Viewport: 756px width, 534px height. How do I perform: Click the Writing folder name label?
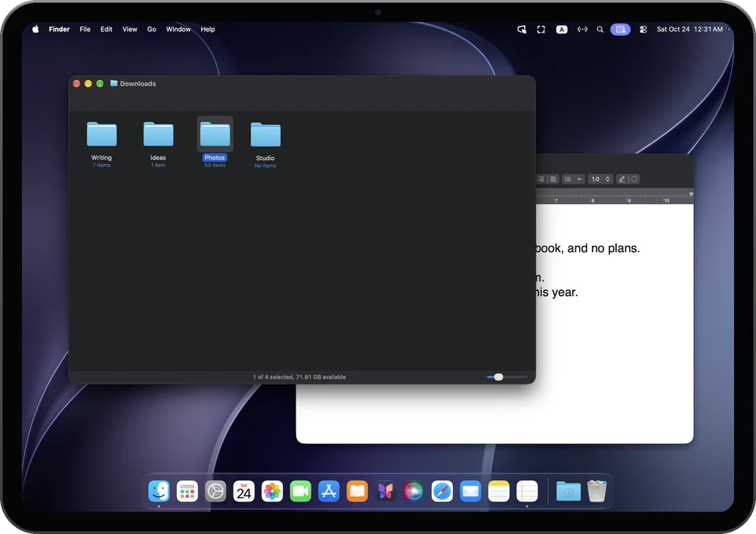(101, 157)
